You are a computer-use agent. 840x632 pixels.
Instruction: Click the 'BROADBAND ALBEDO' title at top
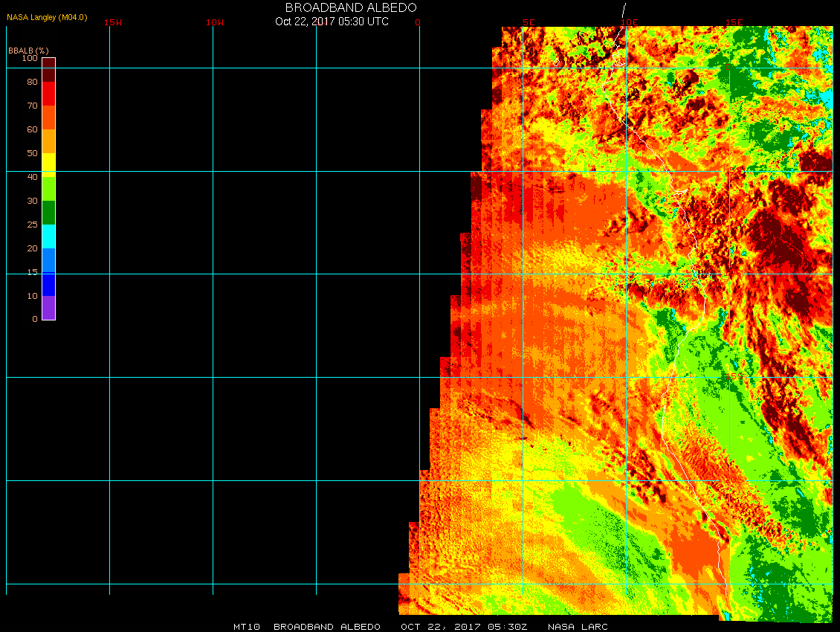351,7
